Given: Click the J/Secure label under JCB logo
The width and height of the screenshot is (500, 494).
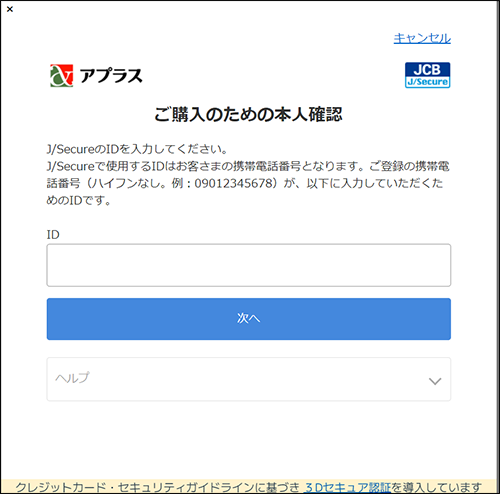Looking at the screenshot, I should coord(428,82).
